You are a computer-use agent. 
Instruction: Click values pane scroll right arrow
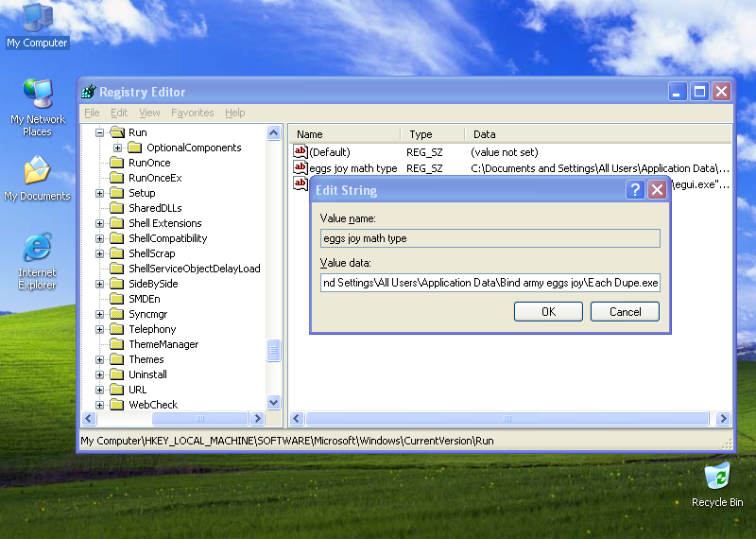[723, 418]
